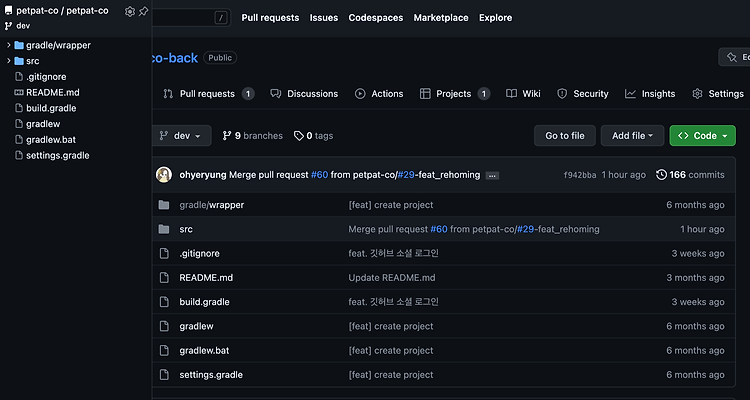Viewport: 750px width, 400px height.
Task: Expand commit message ellipsis button
Action: point(492,176)
